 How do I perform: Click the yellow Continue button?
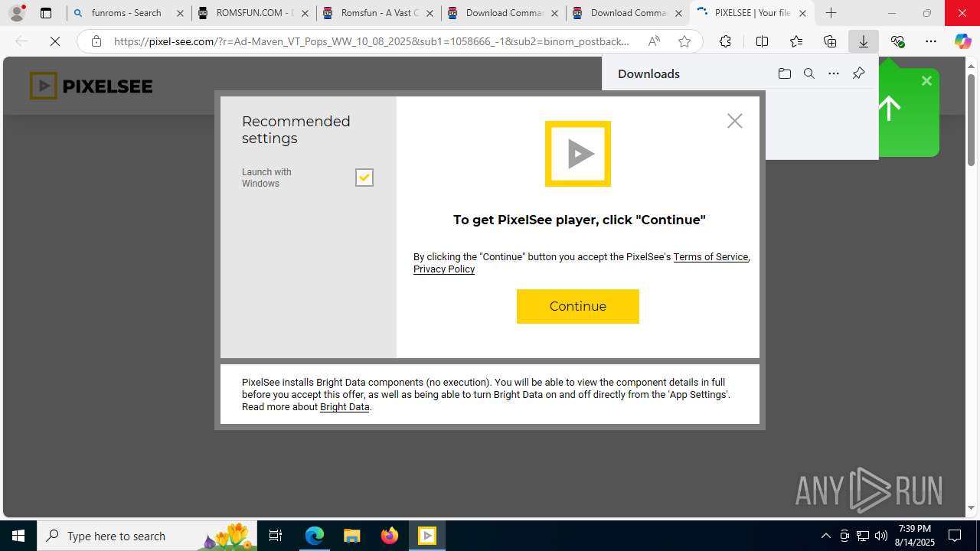pos(577,306)
